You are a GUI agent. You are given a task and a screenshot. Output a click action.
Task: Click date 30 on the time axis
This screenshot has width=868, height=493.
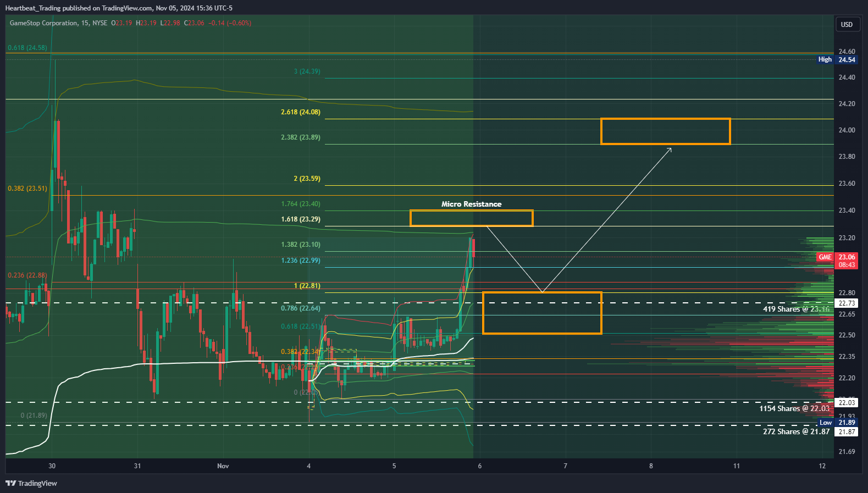coord(52,466)
